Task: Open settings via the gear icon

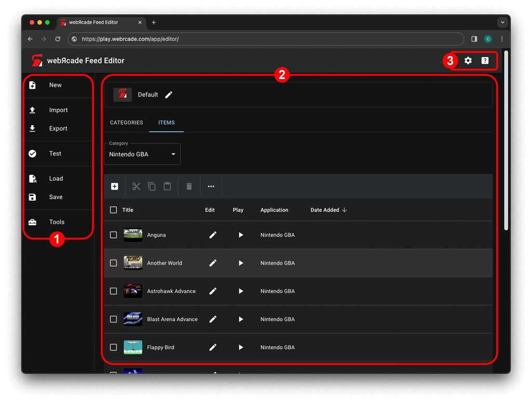Action: pos(468,60)
